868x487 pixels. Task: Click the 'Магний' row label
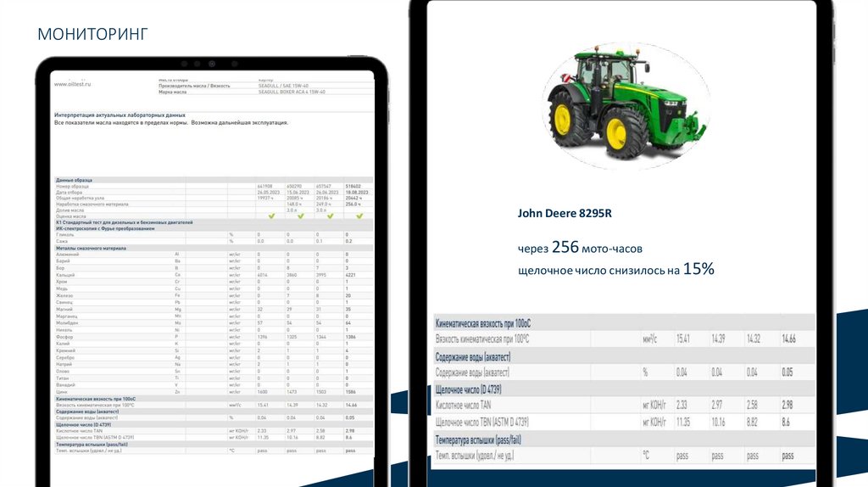tap(64, 309)
